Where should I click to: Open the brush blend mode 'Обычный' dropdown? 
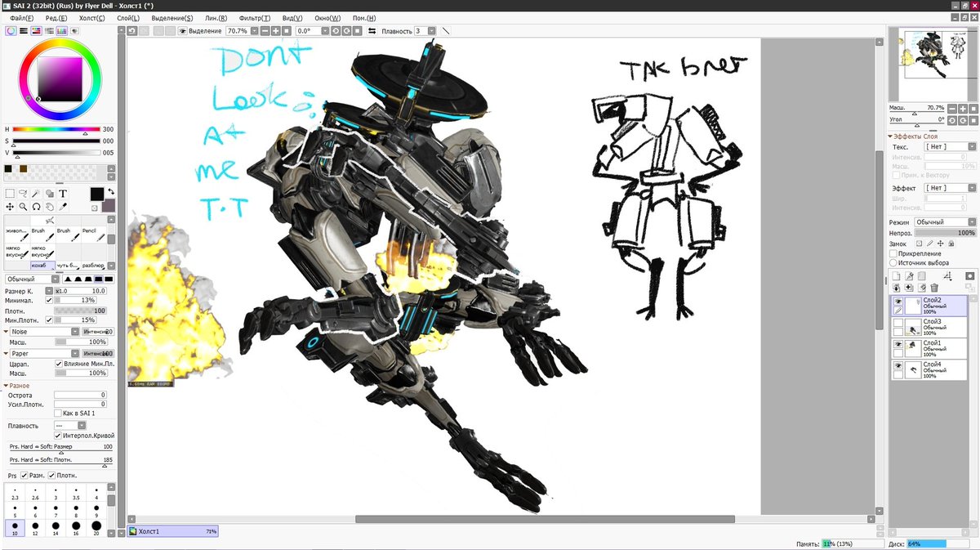32,279
